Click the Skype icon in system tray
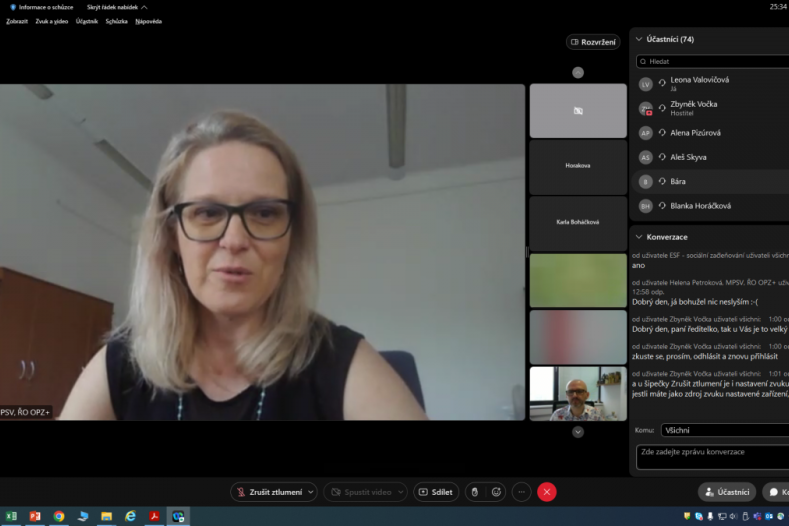789x526 pixels. (698, 516)
